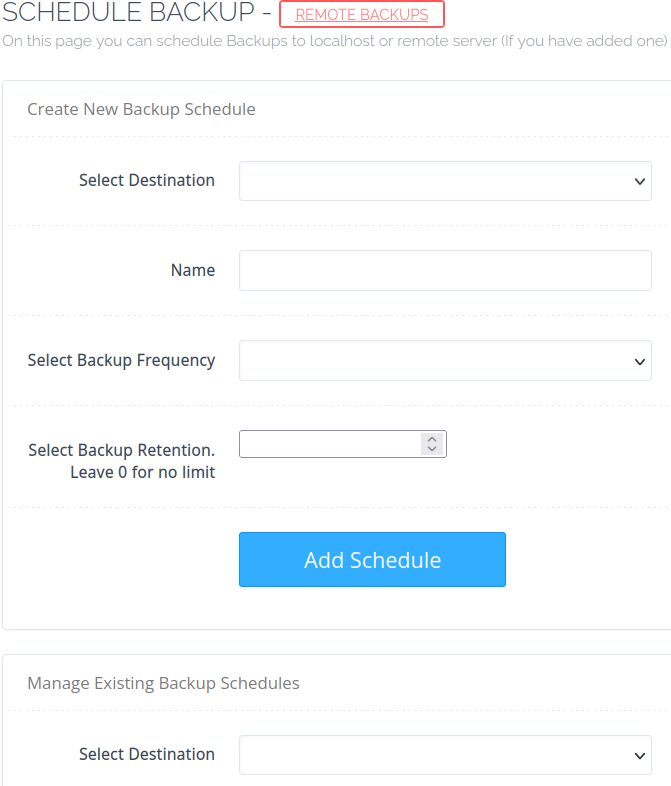
Task: Click the Name field label
Action: (193, 270)
